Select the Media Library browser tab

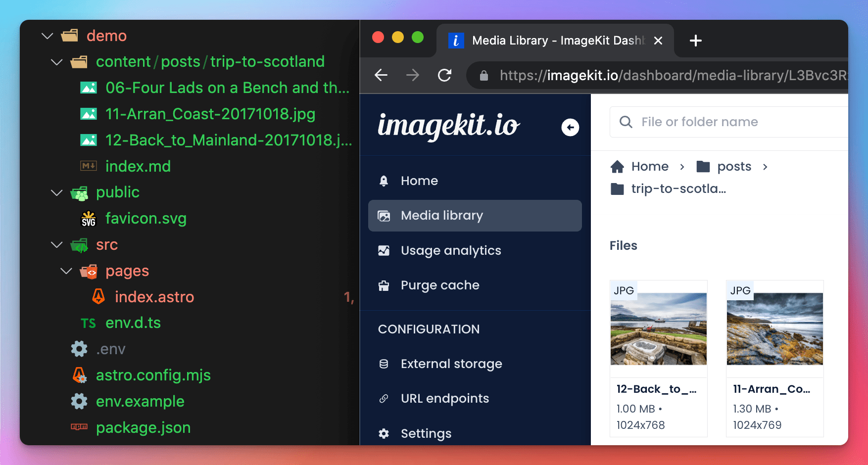click(555, 41)
